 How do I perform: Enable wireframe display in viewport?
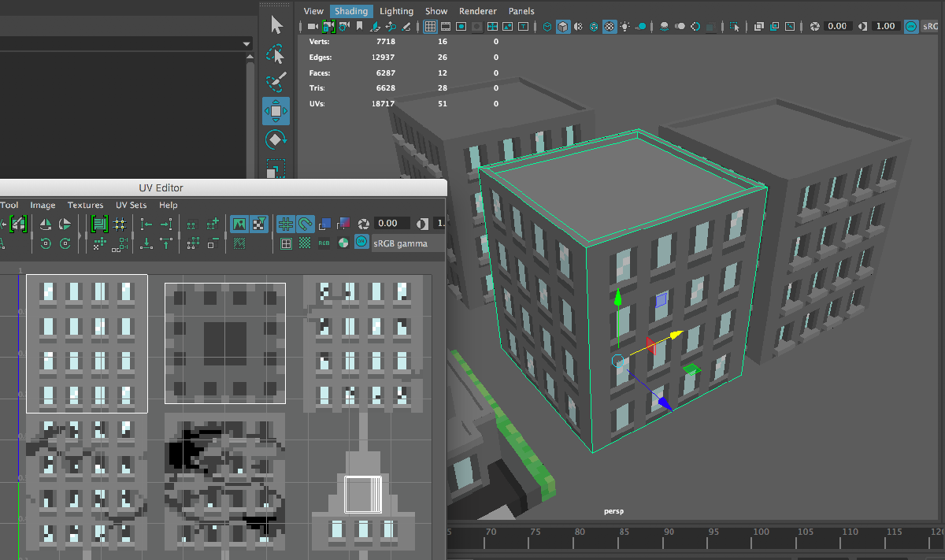click(547, 27)
